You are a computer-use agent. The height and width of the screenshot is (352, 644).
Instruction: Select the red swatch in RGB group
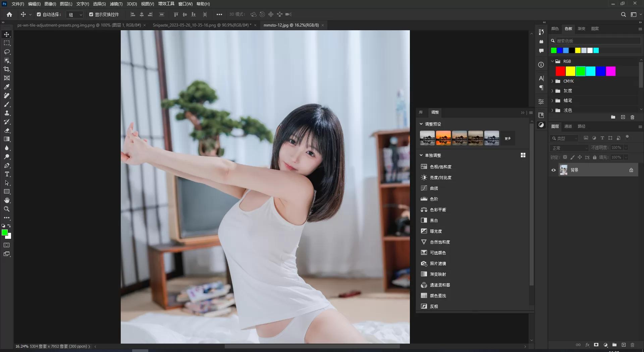coord(560,71)
